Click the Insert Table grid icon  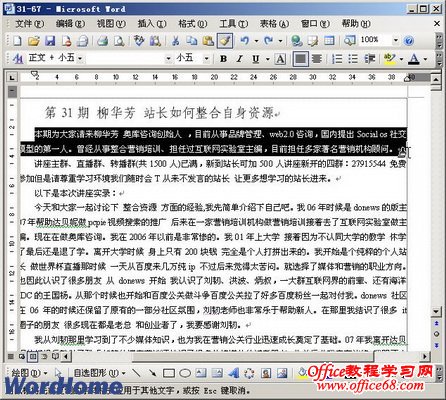(329, 41)
